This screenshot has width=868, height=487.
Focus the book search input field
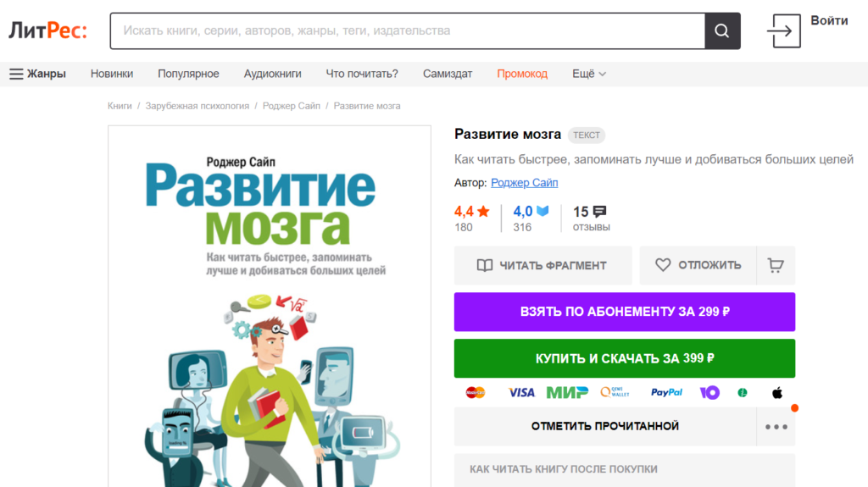click(x=408, y=31)
